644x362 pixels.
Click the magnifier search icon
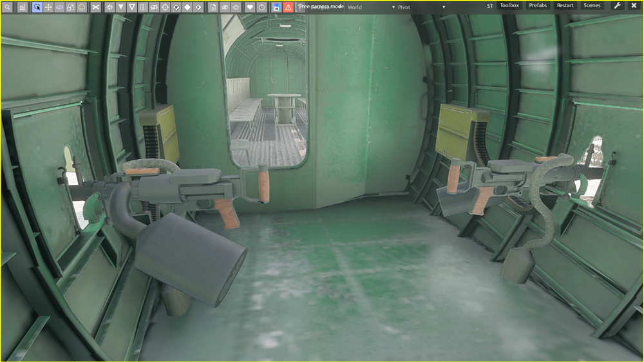click(x=8, y=7)
